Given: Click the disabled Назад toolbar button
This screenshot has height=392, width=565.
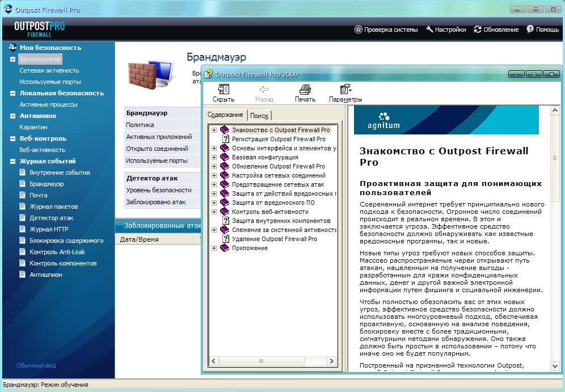Looking at the screenshot, I should point(264,93).
